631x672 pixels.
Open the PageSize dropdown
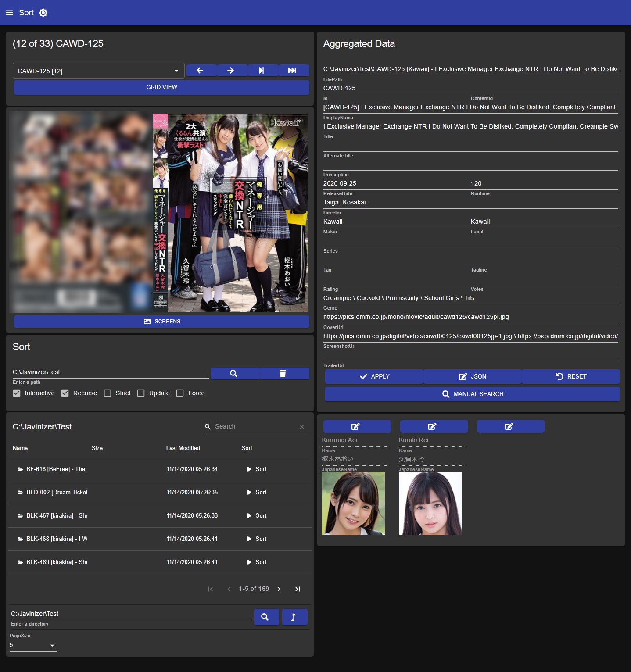pyautogui.click(x=33, y=645)
